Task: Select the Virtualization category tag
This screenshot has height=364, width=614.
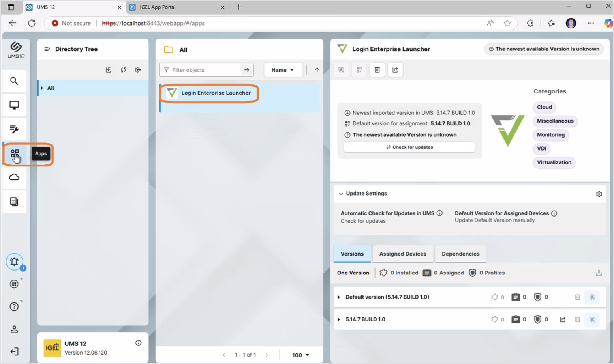Action: point(554,162)
